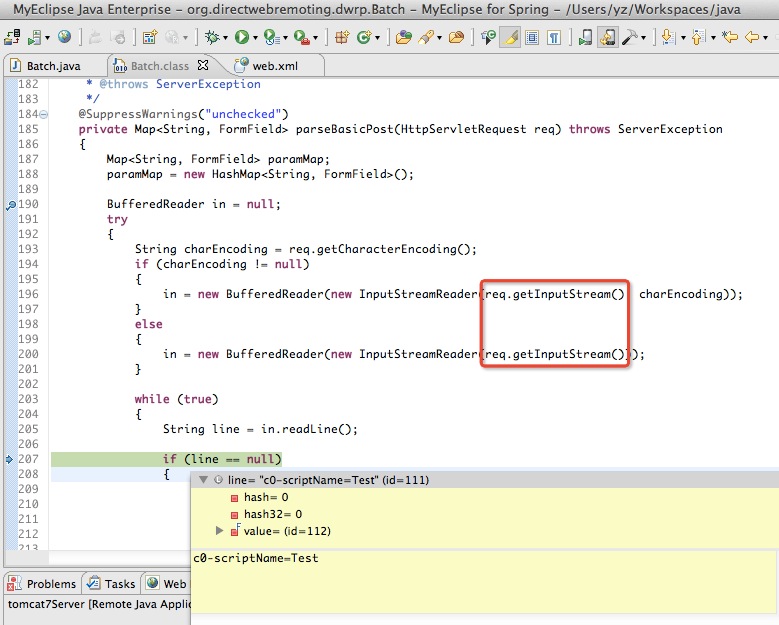Image resolution: width=779 pixels, height=625 pixels.
Task: Click the deploy project to server icon
Action: click(12, 37)
